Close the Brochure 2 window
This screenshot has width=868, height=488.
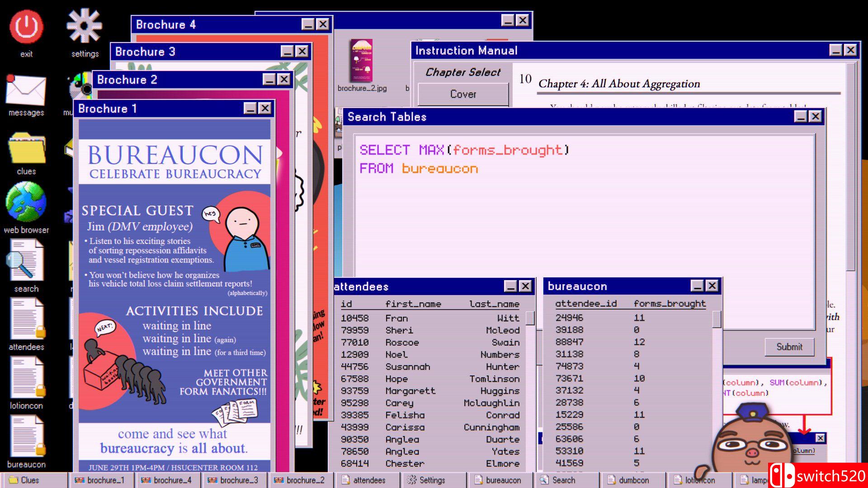click(283, 80)
